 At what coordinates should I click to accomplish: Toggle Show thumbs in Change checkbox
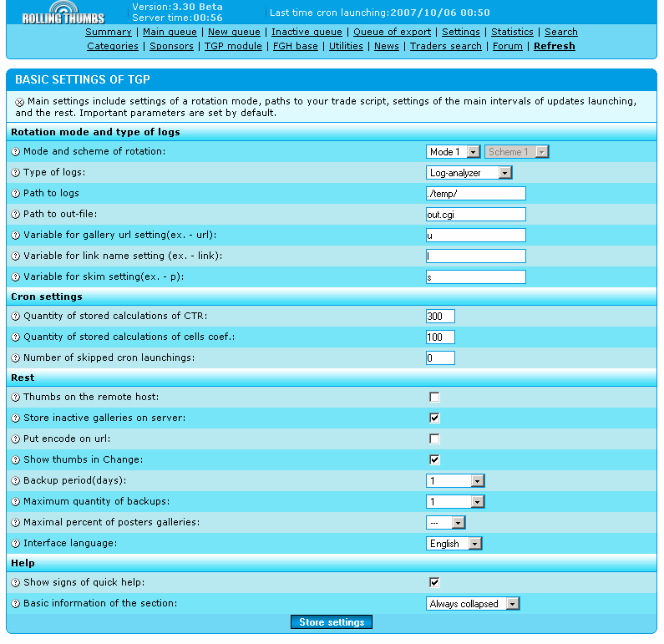(434, 459)
